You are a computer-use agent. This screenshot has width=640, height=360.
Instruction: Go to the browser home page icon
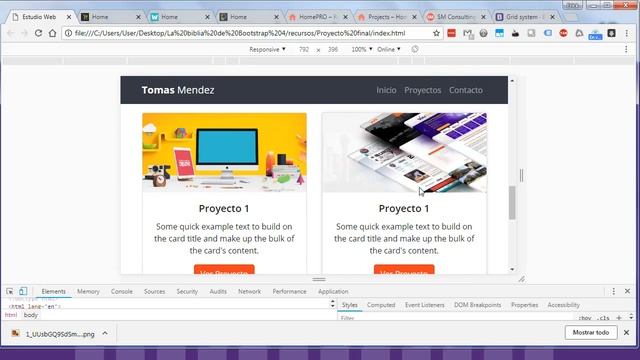[52, 33]
